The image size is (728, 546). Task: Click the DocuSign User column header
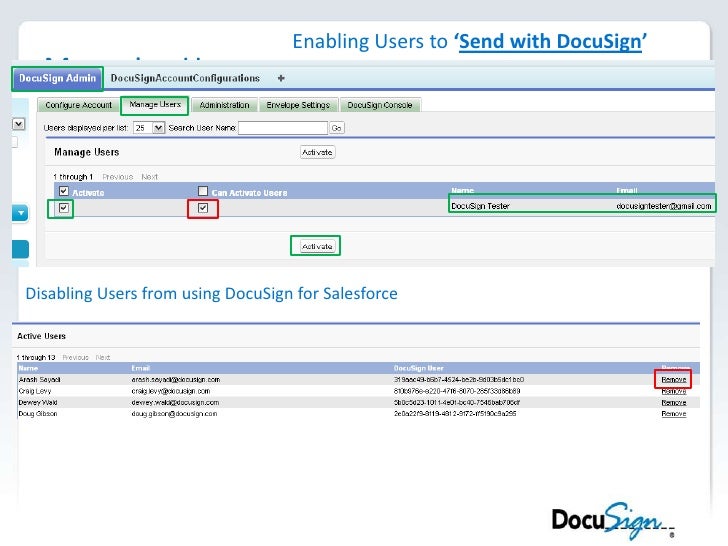click(418, 368)
